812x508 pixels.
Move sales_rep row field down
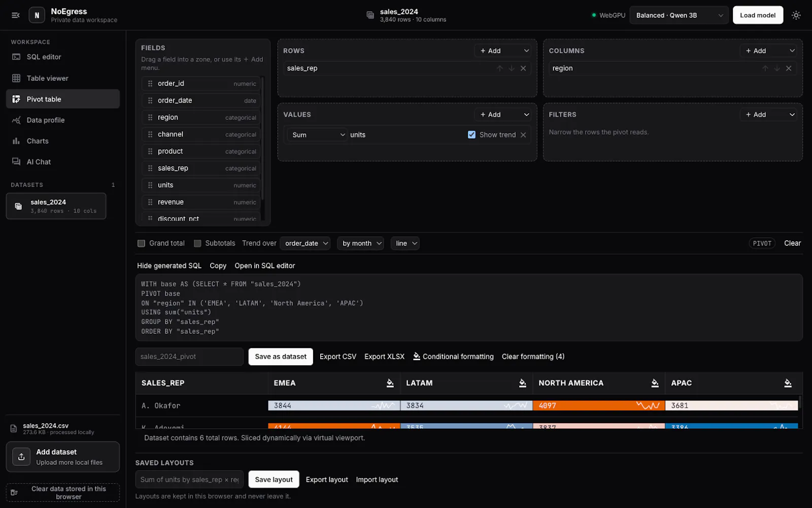512,68
